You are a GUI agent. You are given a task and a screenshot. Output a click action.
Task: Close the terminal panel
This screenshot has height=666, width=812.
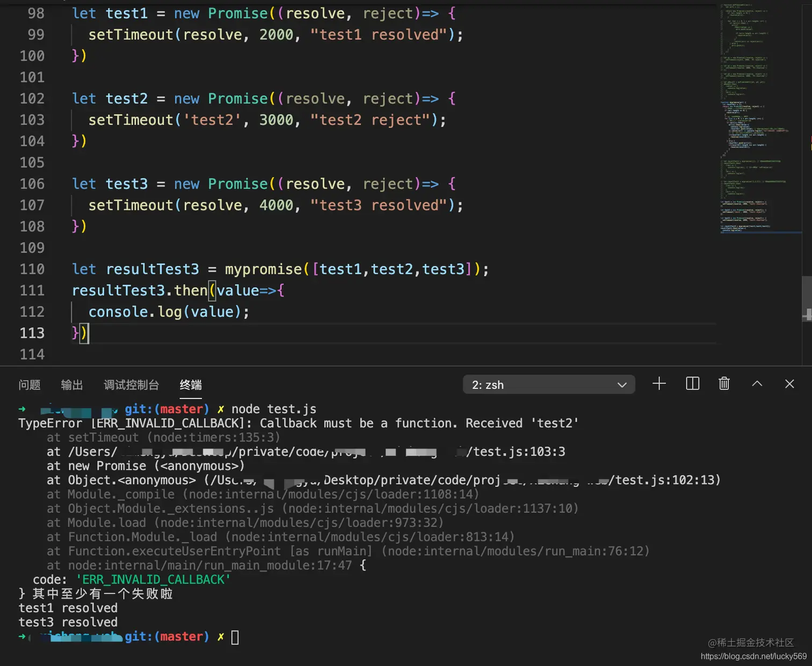click(789, 383)
